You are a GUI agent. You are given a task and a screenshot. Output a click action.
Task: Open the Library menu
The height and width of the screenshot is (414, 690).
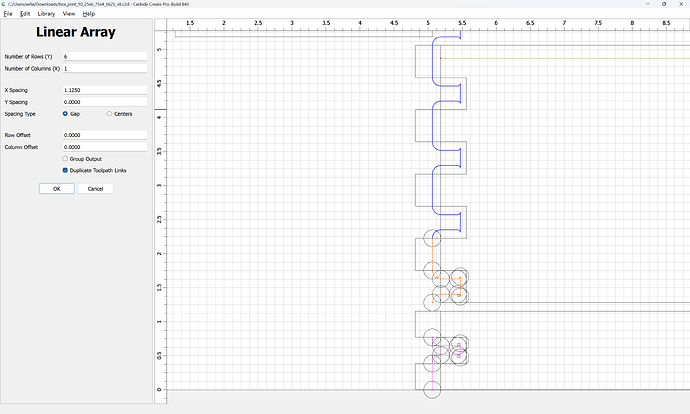coord(46,14)
